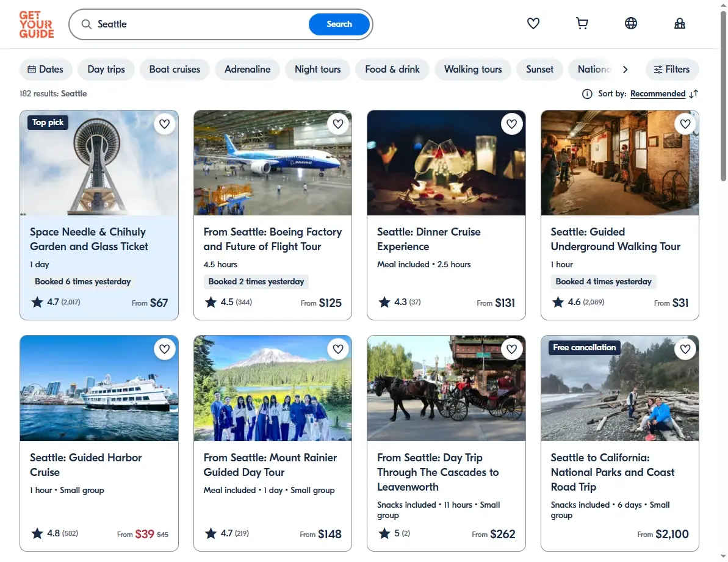728x562 pixels.
Task: Click the champagne glasses dinner photo
Action: [446, 163]
